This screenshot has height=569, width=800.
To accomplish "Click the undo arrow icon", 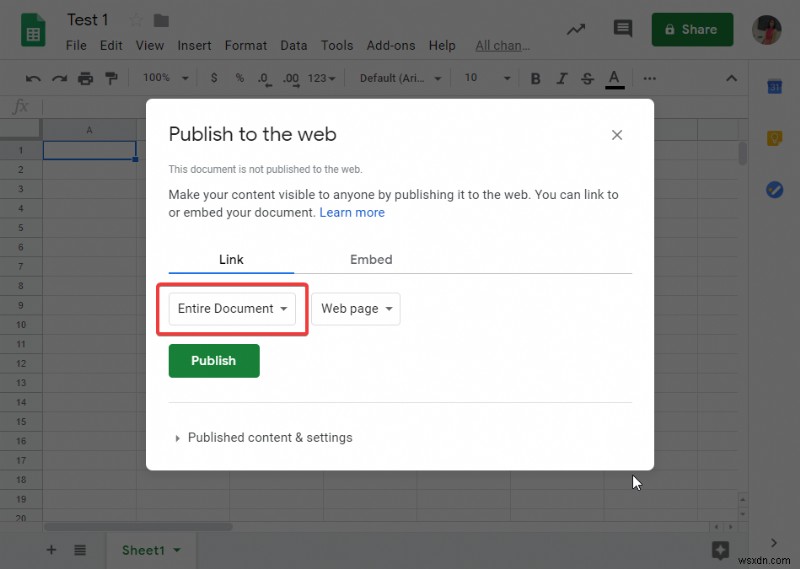I will coord(33,78).
